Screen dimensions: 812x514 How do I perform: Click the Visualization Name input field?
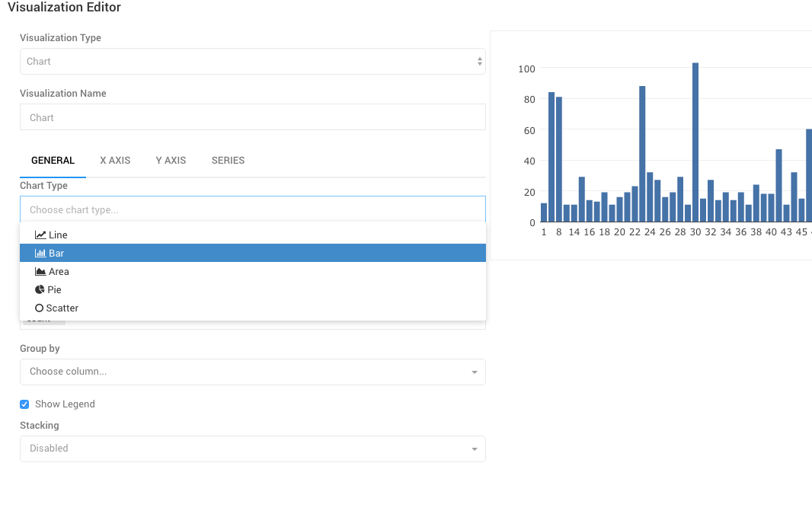click(x=251, y=117)
